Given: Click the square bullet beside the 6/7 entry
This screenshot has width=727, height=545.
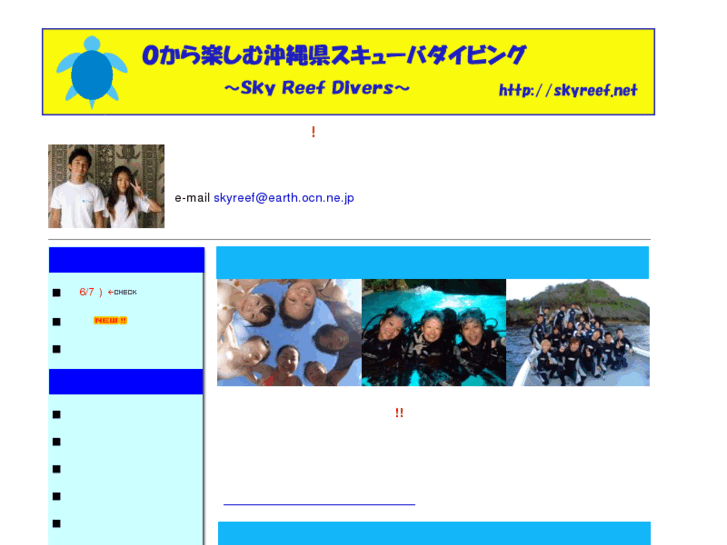Looking at the screenshot, I should pyautogui.click(x=57, y=293).
